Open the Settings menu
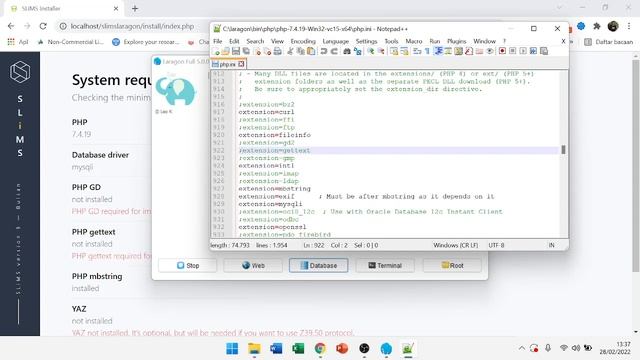 (366, 41)
